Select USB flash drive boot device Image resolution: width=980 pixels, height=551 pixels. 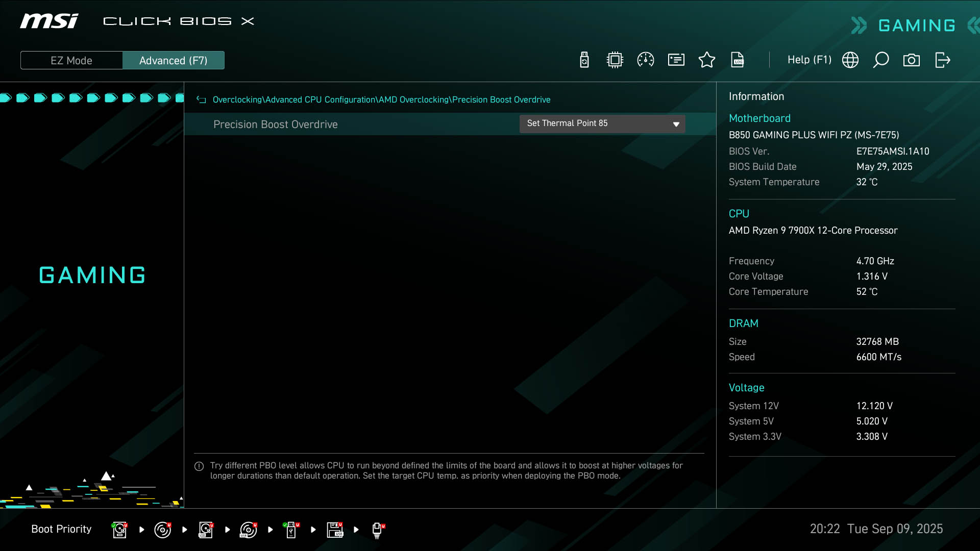291,530
